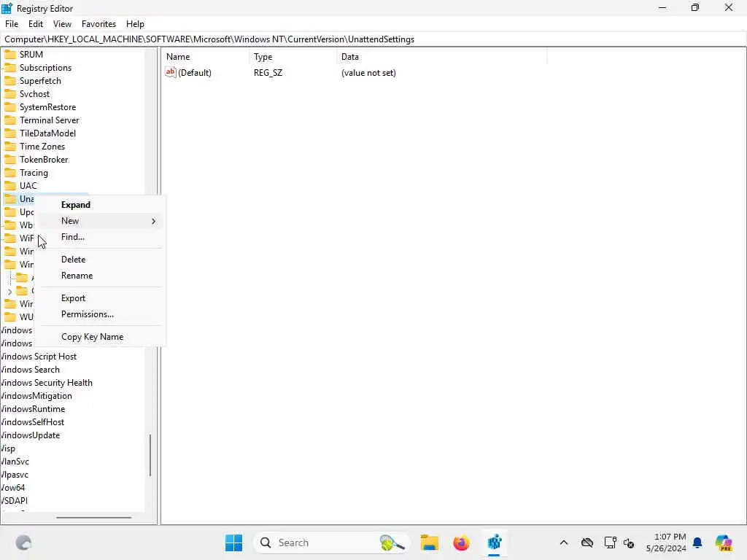The image size is (747, 560).
Task: Choose Expand in the context menu
Action: pos(76,205)
